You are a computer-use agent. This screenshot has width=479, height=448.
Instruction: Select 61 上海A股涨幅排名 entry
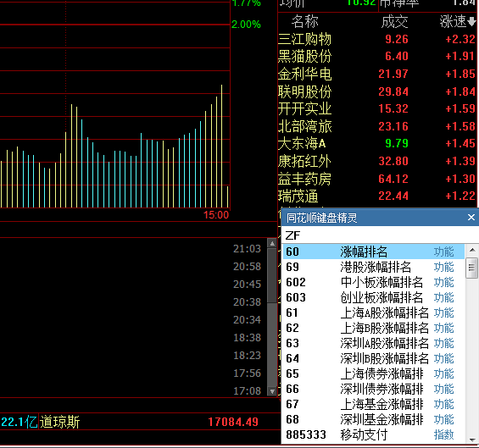click(373, 312)
